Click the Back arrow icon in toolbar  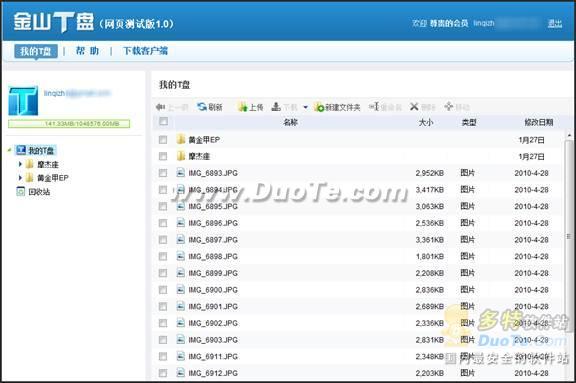161,107
